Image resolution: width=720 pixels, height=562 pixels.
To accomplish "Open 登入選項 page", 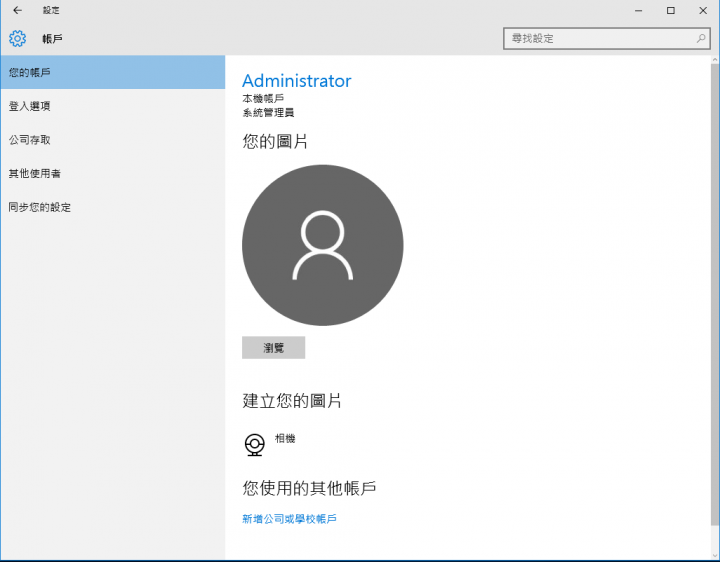I will pos(113,106).
